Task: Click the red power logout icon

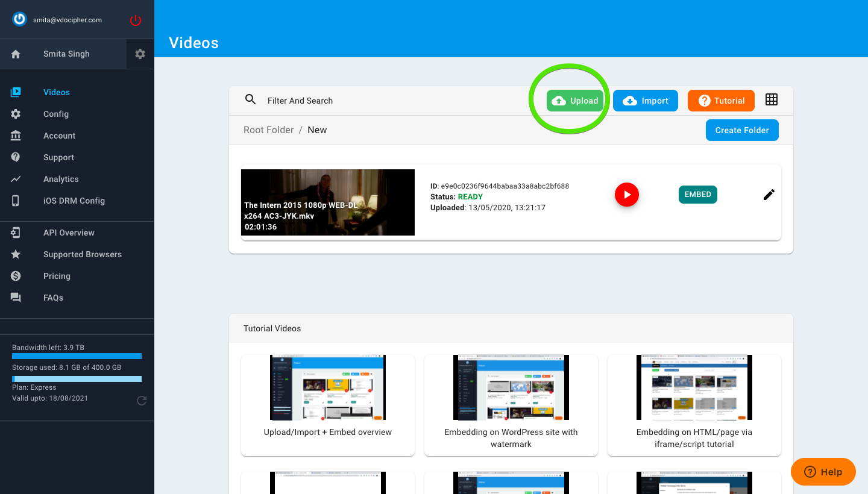Action: (136, 20)
